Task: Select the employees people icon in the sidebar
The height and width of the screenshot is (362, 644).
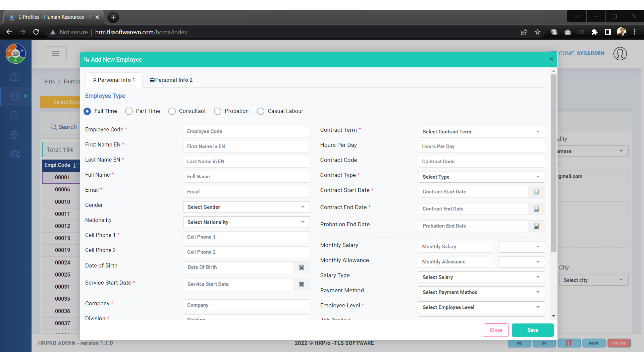Action: (15, 96)
